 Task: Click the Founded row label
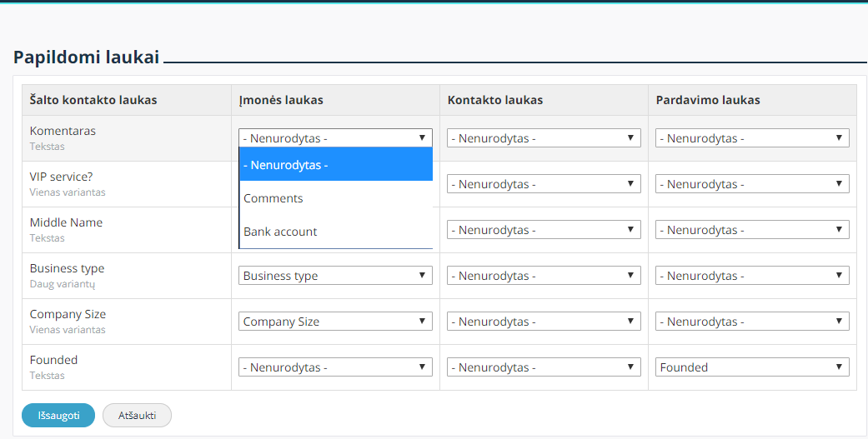[x=53, y=360]
